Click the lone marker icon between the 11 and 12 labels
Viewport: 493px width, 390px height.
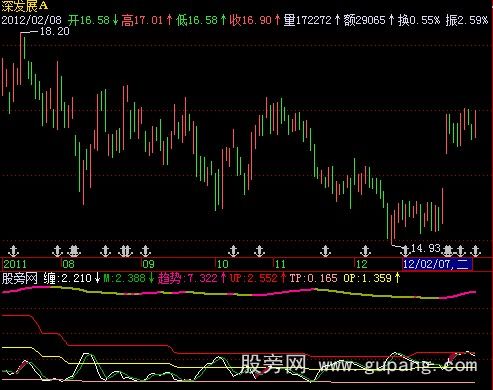(325, 251)
